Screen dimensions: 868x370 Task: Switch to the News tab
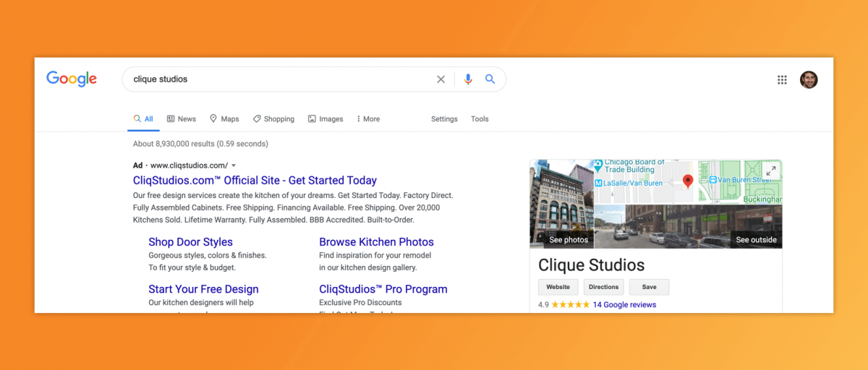point(182,119)
